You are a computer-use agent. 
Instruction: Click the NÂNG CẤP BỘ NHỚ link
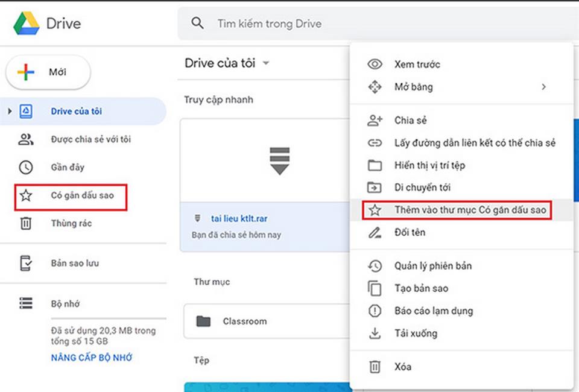(x=91, y=358)
